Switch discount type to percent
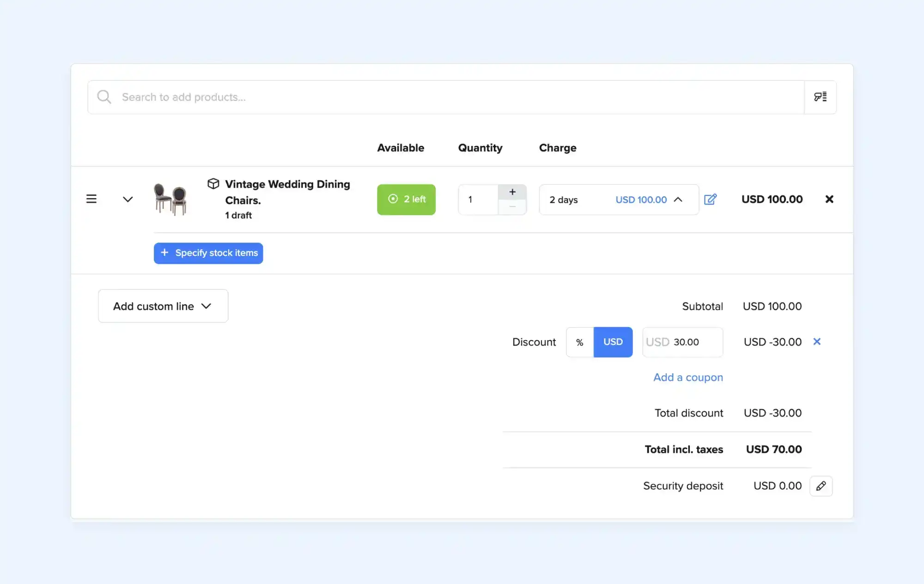This screenshot has width=924, height=584. pyautogui.click(x=580, y=342)
